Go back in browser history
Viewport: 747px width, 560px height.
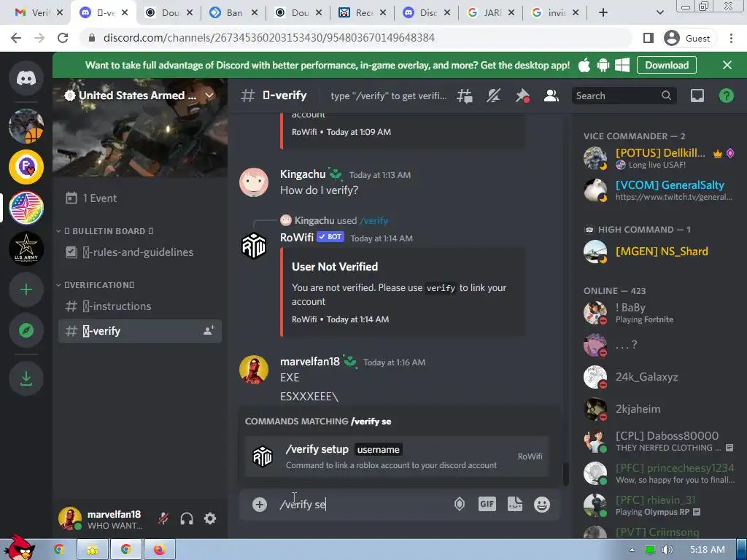[x=16, y=38]
